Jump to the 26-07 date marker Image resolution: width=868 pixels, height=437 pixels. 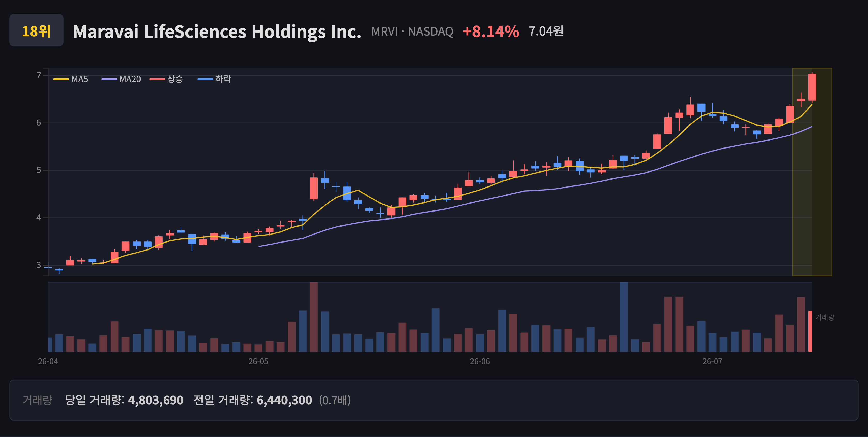click(x=712, y=362)
